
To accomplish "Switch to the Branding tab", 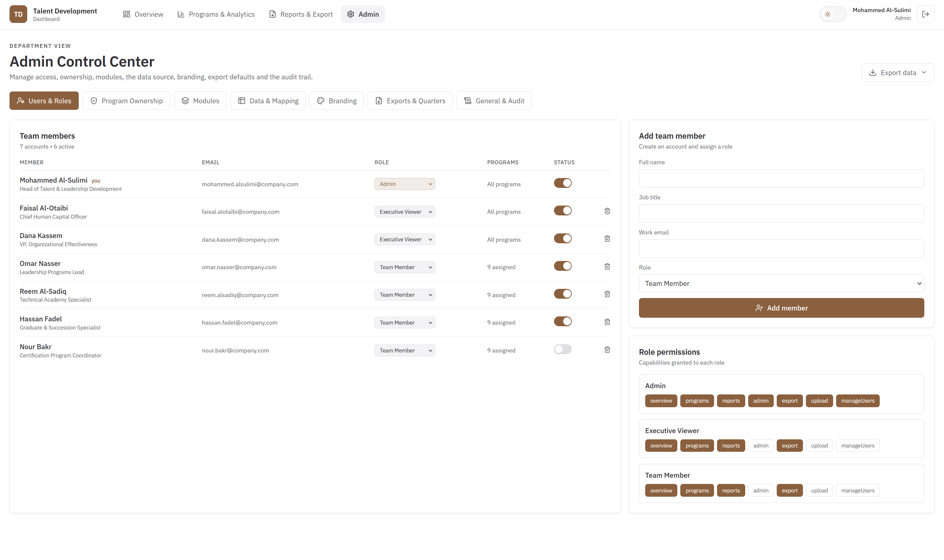I will (x=336, y=101).
